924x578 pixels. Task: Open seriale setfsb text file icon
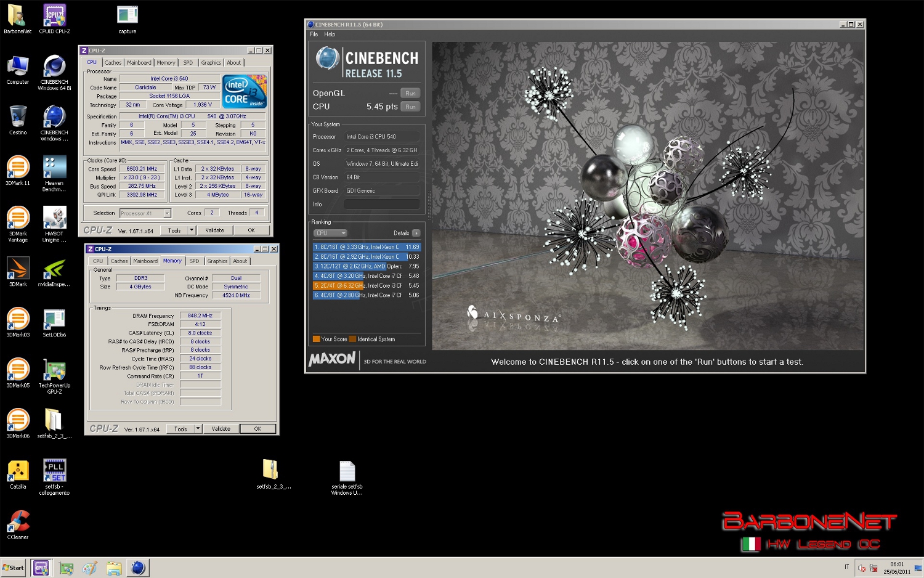tap(347, 478)
